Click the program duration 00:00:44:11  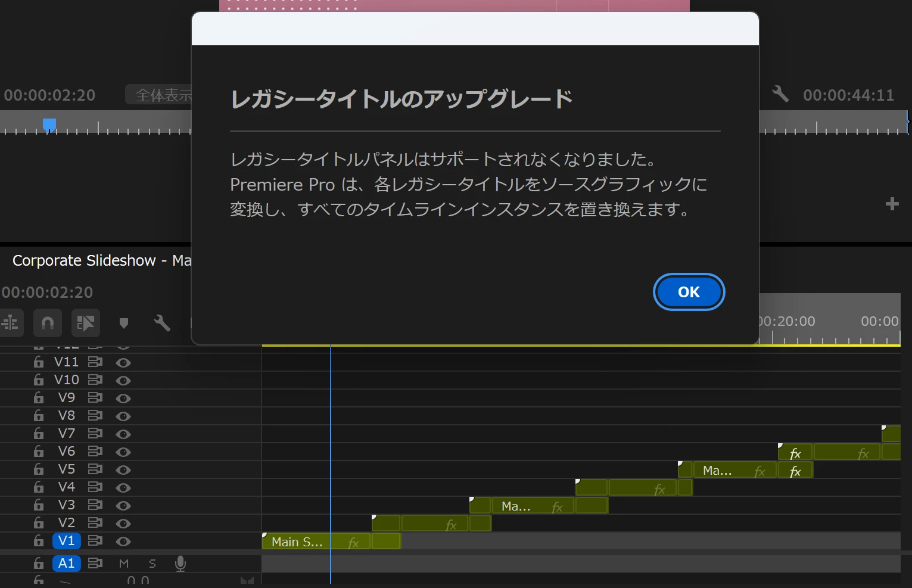coord(848,95)
